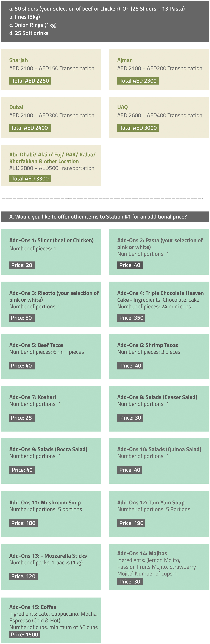Image resolution: width=210 pixels, height=644 pixels.
Task: Click the Ajman location heading
Action: click(x=125, y=60)
